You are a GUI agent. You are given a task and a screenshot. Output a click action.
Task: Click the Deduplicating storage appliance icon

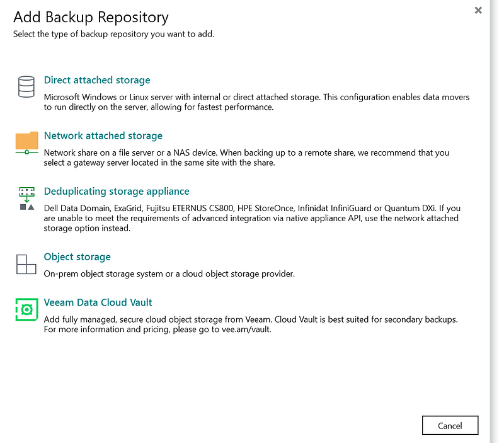[26, 198]
